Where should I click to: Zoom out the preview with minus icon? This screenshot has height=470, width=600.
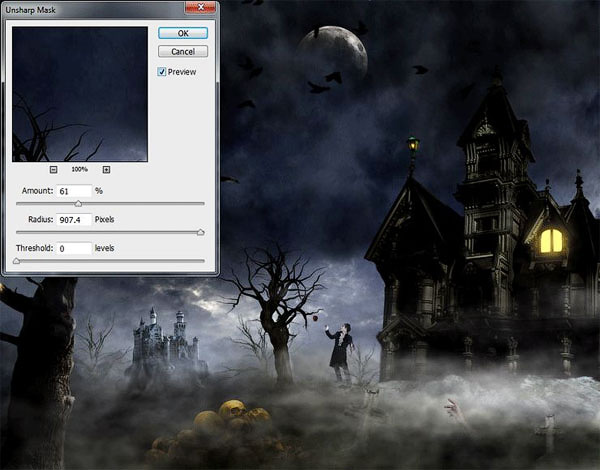tap(54, 170)
